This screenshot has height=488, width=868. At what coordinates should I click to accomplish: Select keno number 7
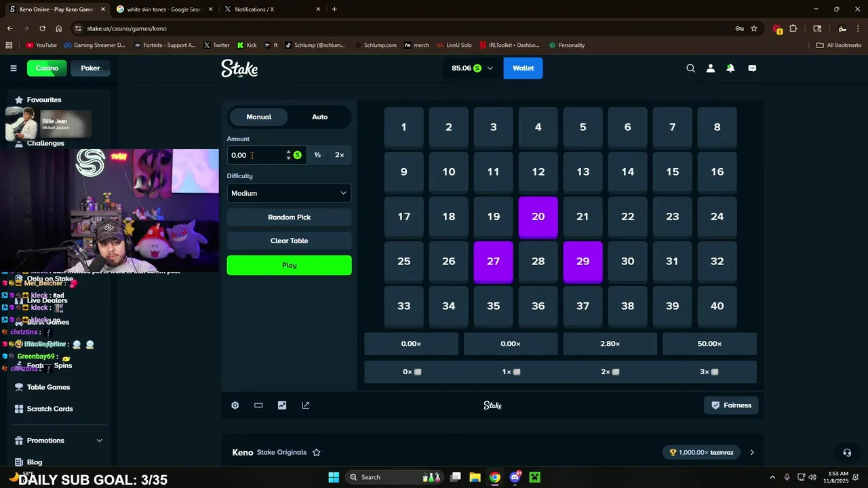[x=672, y=128]
